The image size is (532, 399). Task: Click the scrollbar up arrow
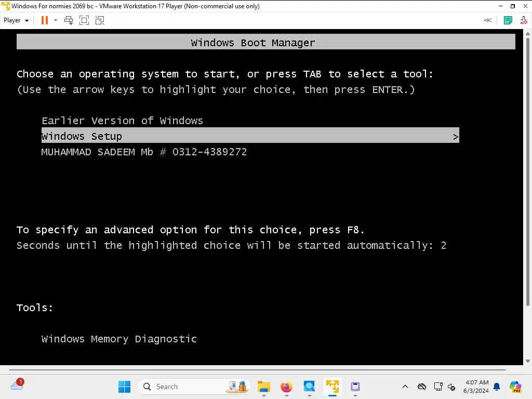(527, 33)
